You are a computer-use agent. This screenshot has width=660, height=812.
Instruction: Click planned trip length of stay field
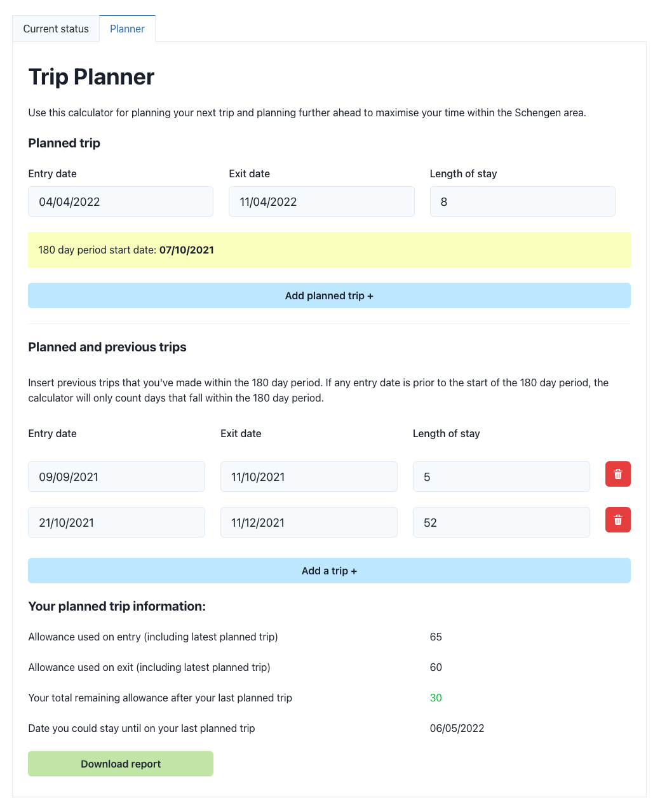(522, 201)
